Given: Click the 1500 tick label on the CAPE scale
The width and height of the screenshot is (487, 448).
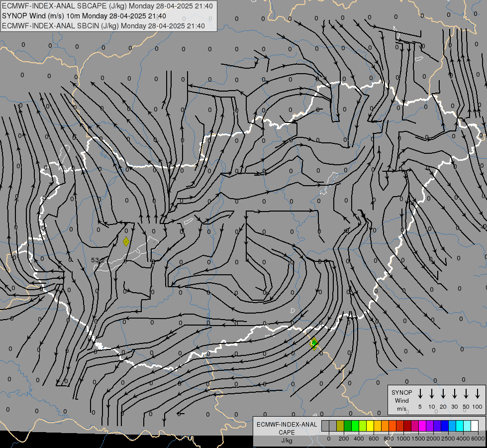Looking at the screenshot, I should click(x=418, y=439).
